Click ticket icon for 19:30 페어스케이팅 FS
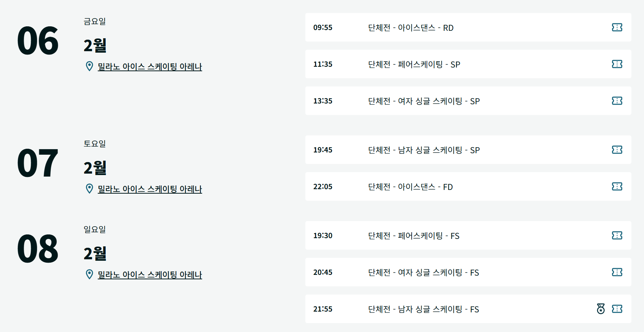Screen dimensions: 644x332 [617, 236]
